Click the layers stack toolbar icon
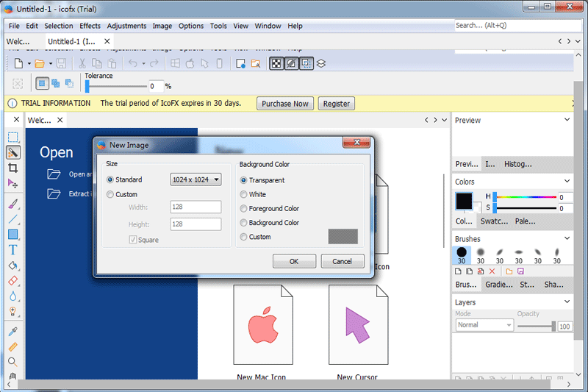The height and width of the screenshot is (392, 588). (321, 63)
